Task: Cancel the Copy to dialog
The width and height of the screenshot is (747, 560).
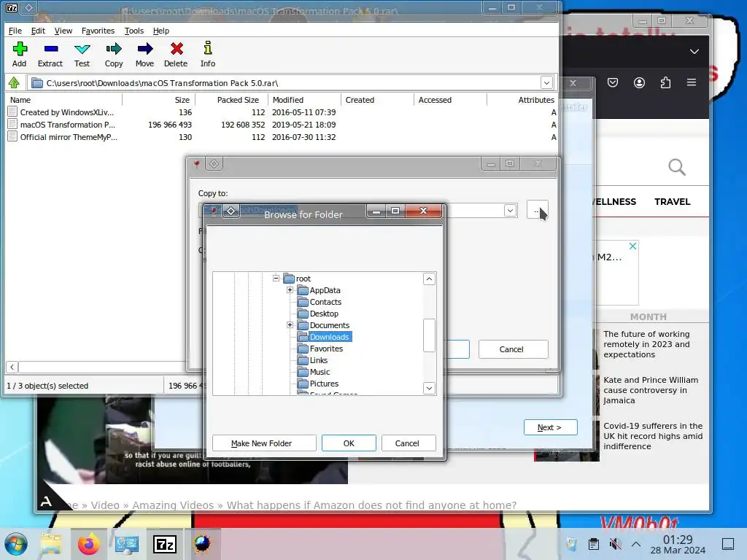Action: pos(513,349)
